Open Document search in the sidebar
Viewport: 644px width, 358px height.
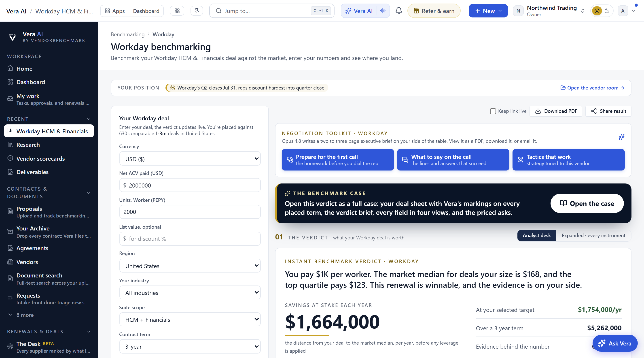pos(49,279)
